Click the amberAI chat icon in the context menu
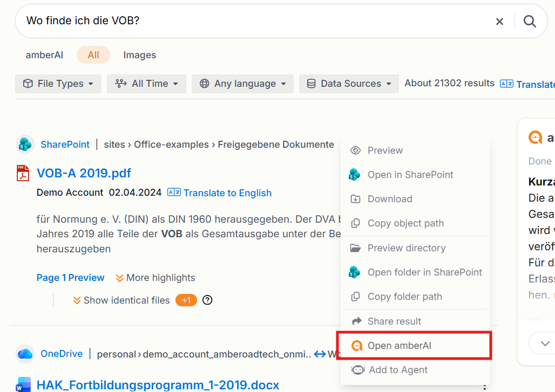The width and height of the screenshot is (555, 392). pyautogui.click(x=357, y=345)
